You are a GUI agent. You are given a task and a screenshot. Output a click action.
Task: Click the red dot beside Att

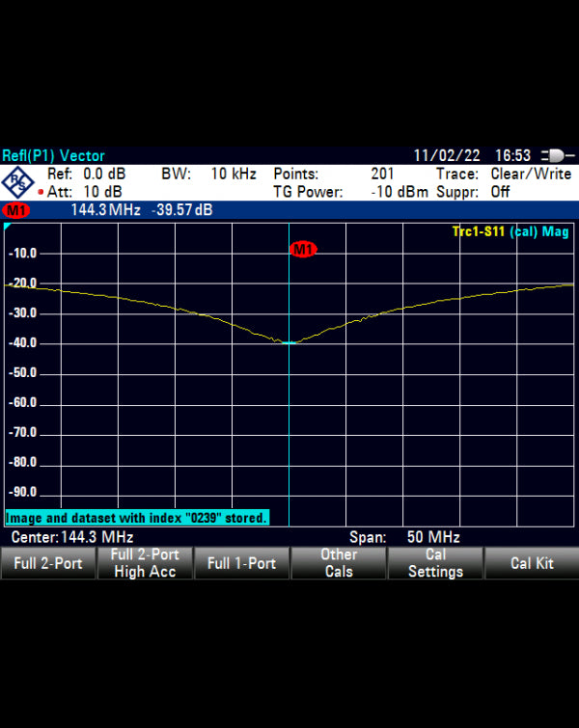[x=41, y=192]
